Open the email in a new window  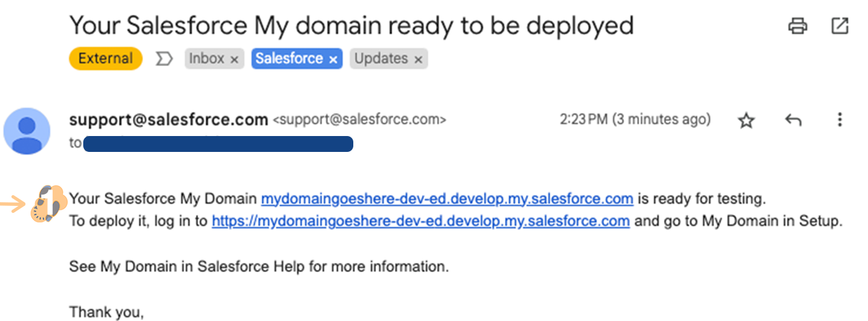[x=839, y=26]
